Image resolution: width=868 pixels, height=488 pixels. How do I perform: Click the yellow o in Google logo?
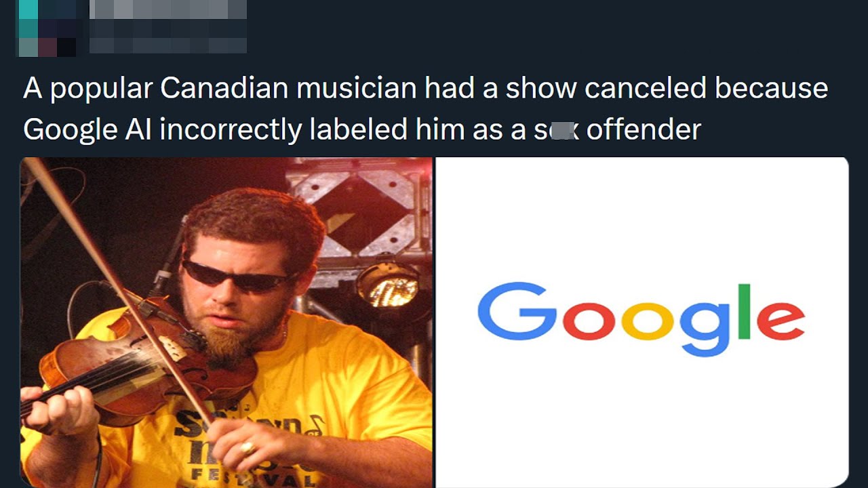648,320
